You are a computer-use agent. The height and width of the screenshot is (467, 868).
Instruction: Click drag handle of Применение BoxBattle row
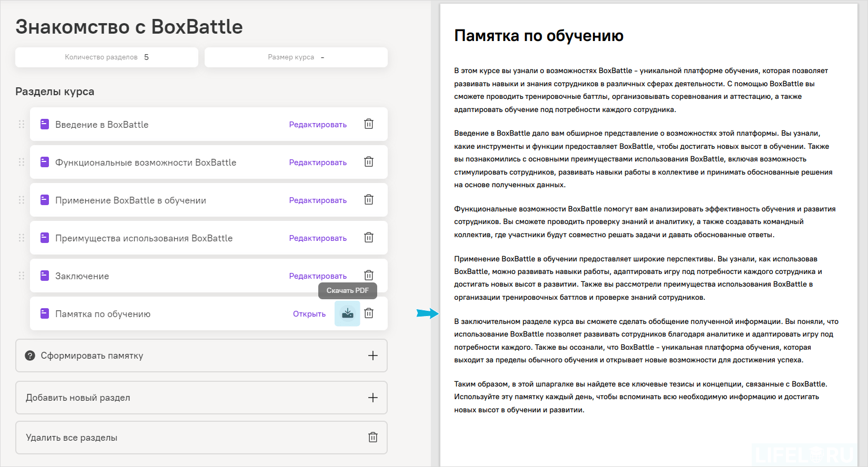[22, 200]
